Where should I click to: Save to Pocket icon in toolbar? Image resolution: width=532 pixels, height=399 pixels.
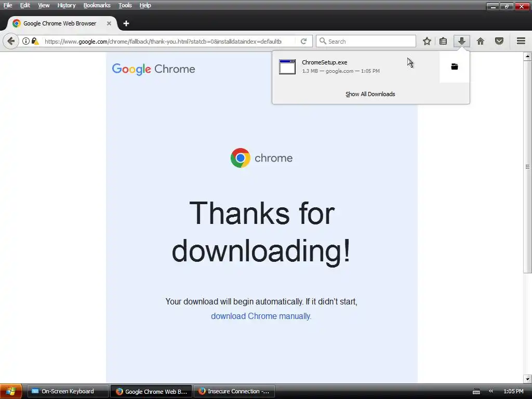(499, 42)
